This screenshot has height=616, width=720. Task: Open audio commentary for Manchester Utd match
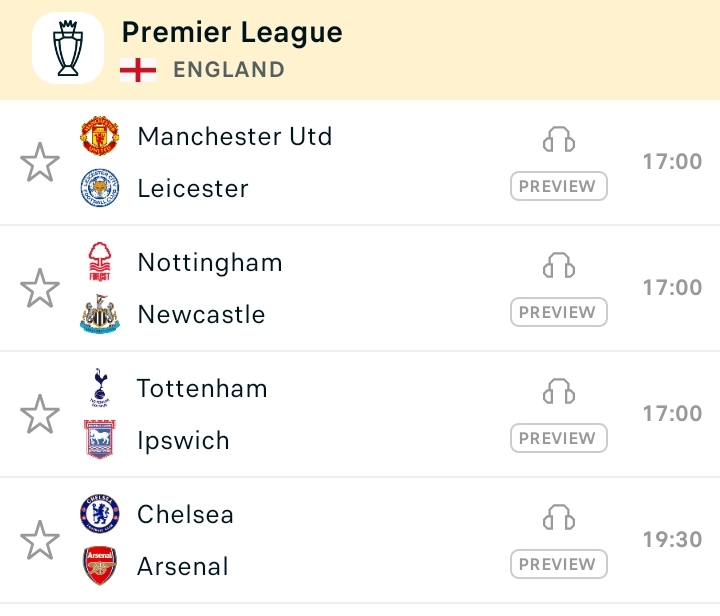click(x=559, y=139)
